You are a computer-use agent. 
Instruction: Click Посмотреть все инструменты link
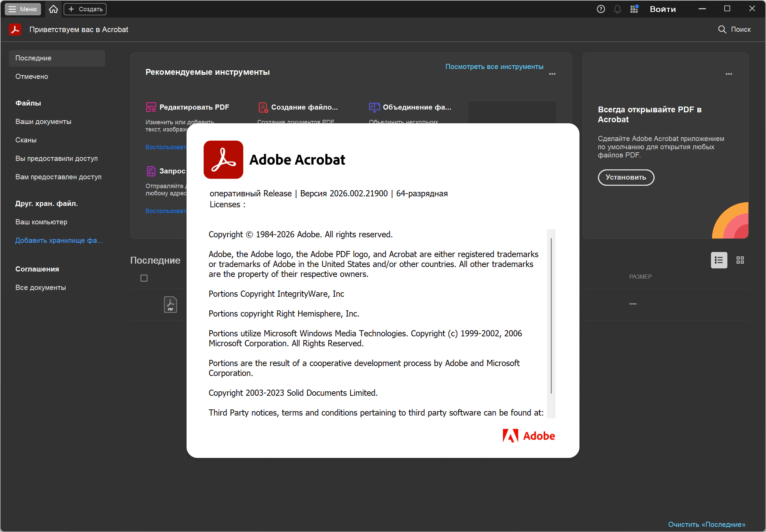pos(494,67)
